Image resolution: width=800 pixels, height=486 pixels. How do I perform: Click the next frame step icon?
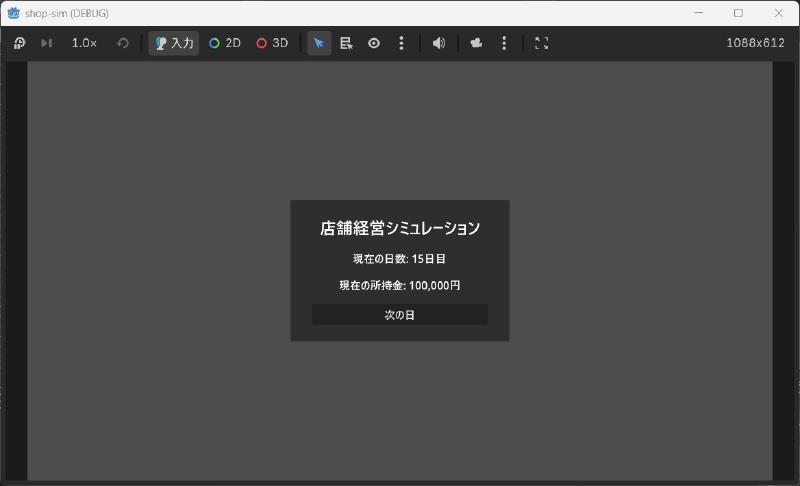pyautogui.click(x=46, y=43)
